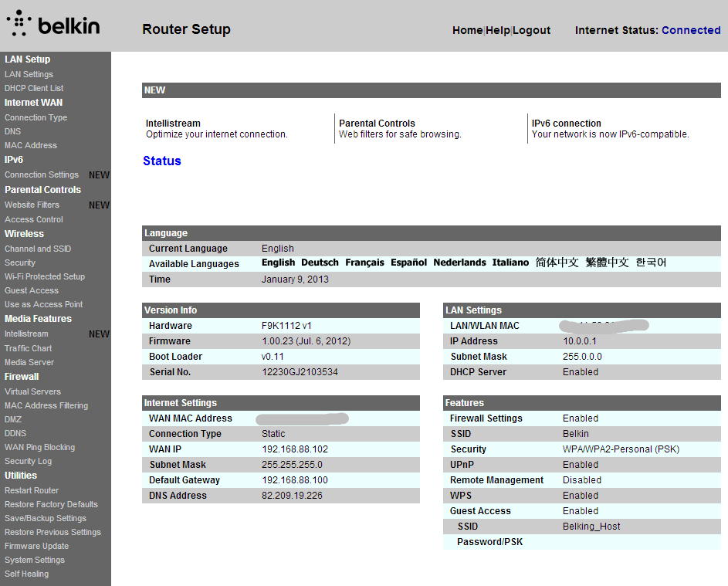Click the Belkin logo

click(x=54, y=24)
